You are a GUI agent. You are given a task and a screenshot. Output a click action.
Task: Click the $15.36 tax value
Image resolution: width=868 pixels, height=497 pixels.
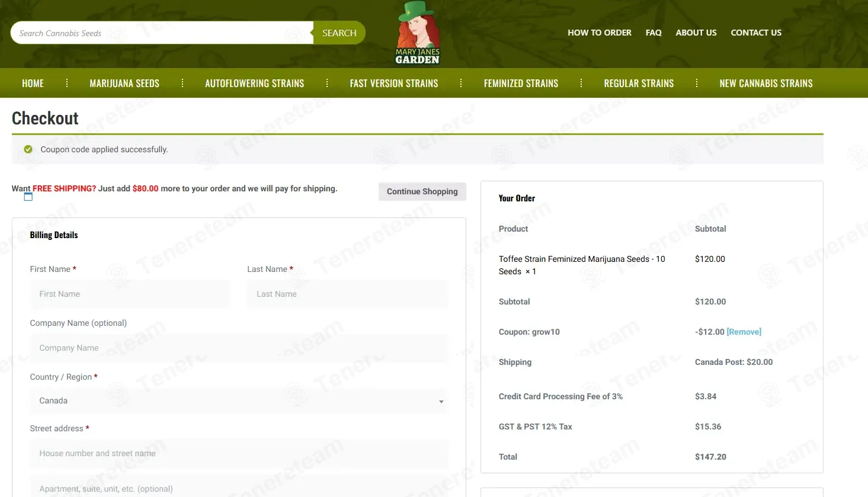point(708,427)
